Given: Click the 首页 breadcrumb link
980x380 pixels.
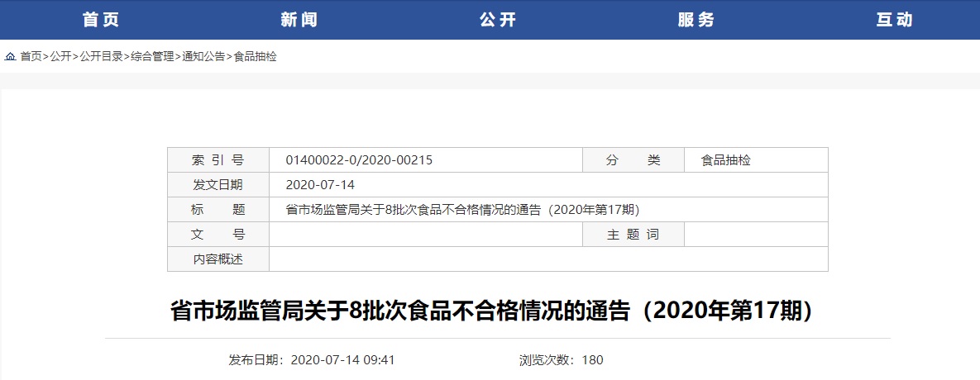Looking at the screenshot, I should (x=31, y=57).
